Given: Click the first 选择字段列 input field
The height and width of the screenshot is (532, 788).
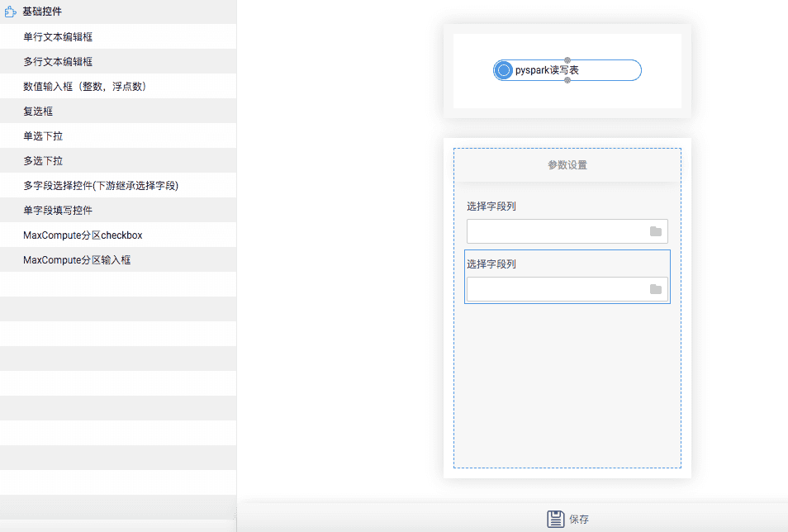Looking at the screenshot, I should point(567,231).
